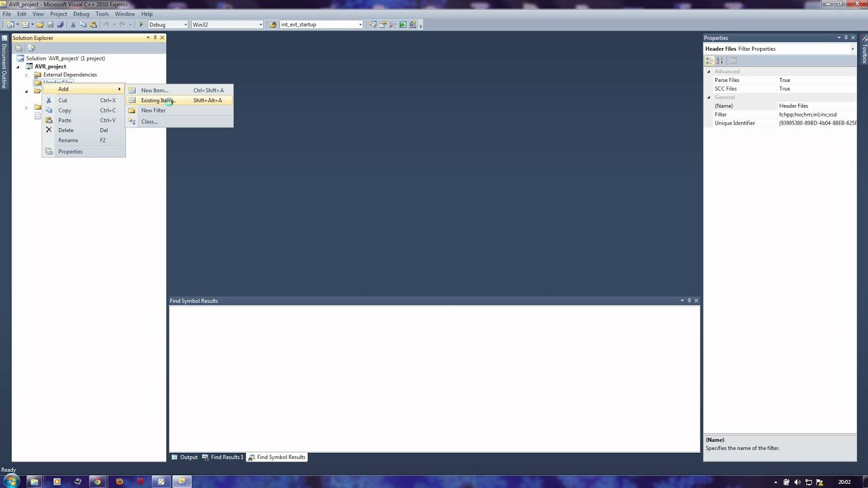Viewport: 868px width, 488px height.
Task: Click the Undo toolbar icon
Action: (x=106, y=24)
